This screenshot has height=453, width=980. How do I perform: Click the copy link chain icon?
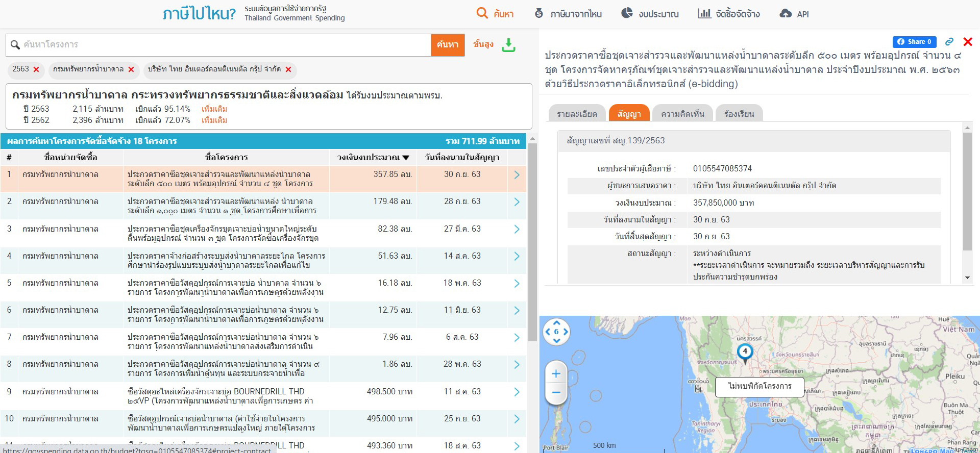point(949,42)
